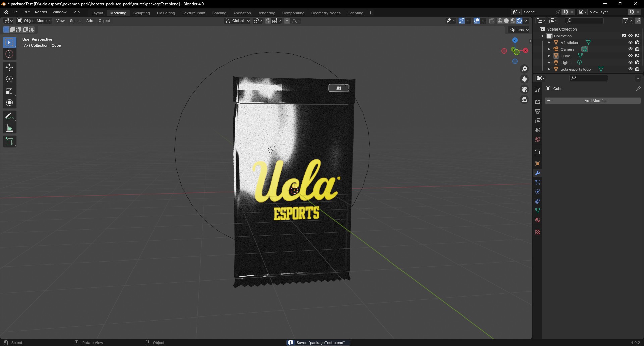Open the Material properties tab
The height and width of the screenshot is (346, 644).
coord(538,220)
